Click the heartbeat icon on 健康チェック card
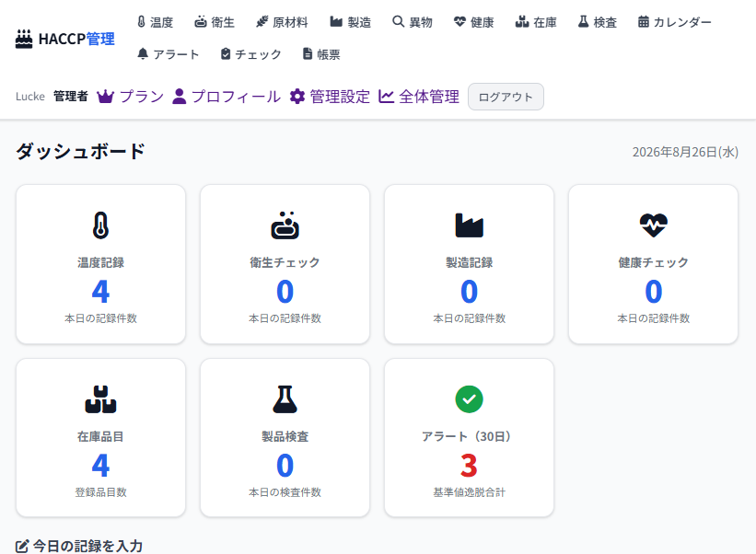756x554 pixels. pos(653,225)
